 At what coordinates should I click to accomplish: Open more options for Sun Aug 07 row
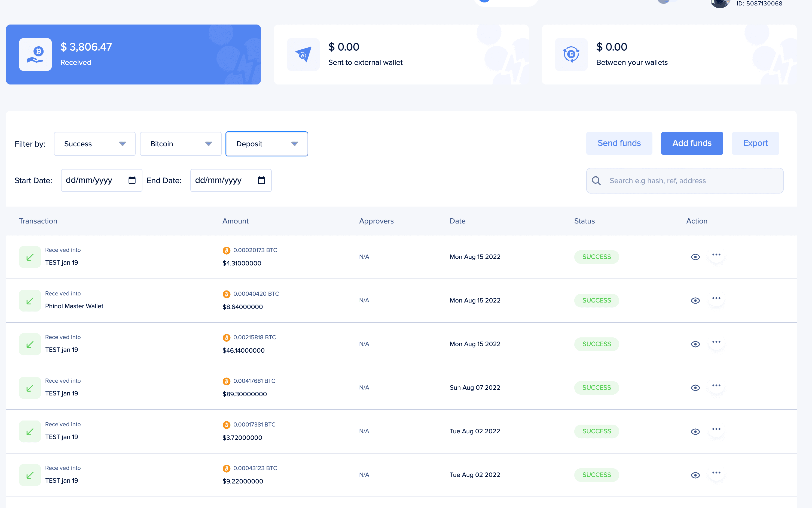coord(716,386)
